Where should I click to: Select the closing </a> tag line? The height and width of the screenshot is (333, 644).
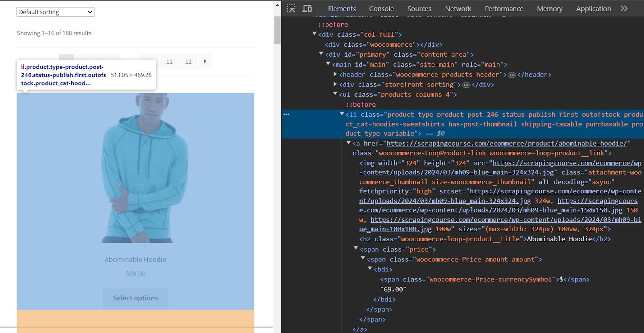[360, 329]
